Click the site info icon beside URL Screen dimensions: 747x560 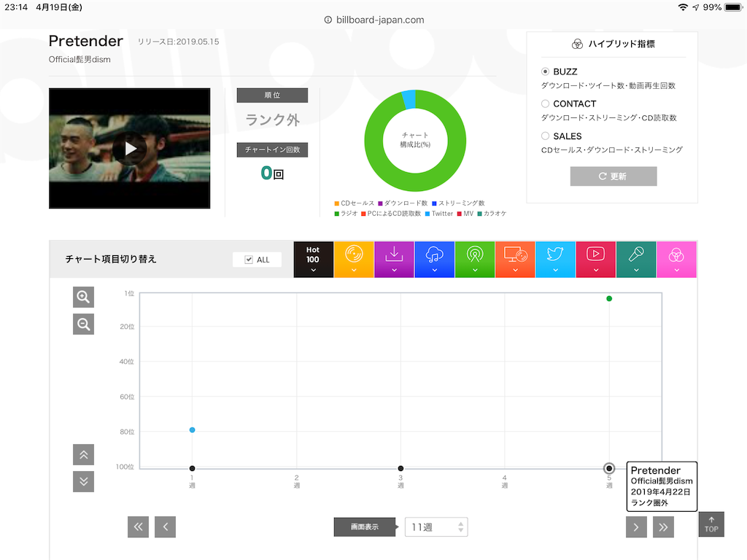328,20
